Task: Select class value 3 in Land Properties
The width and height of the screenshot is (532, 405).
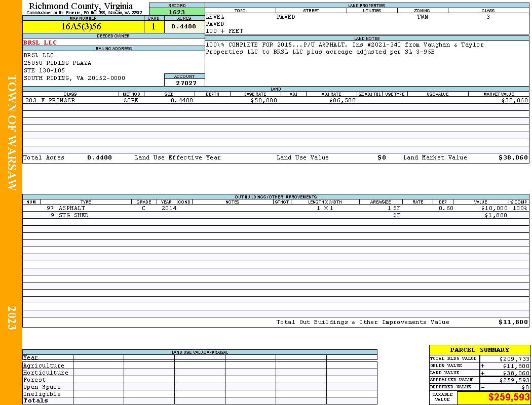Action: [x=488, y=17]
